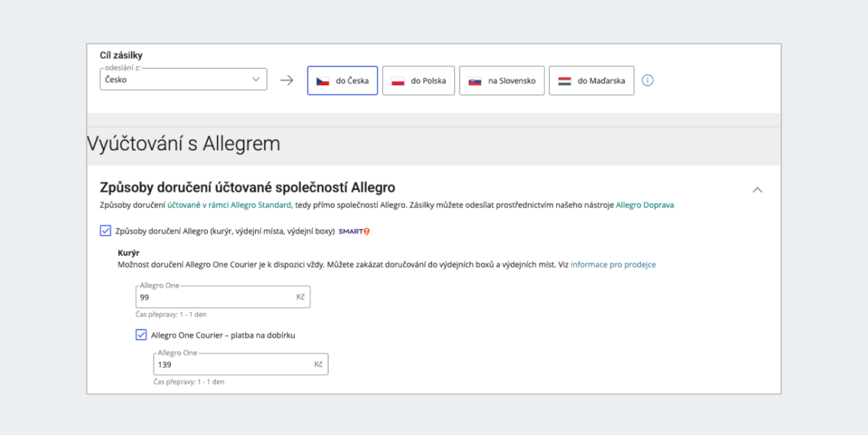Click the cash-on-delivery price field showing 139

(x=233, y=365)
